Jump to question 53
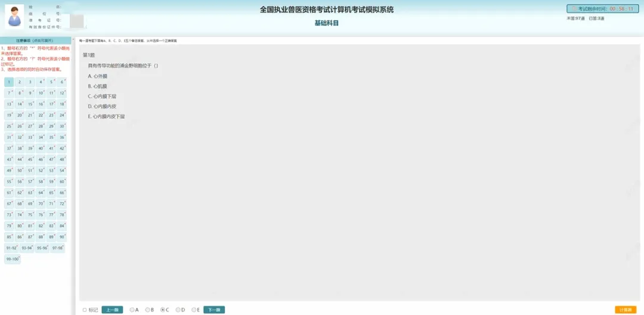This screenshot has width=644, height=315. [51, 171]
